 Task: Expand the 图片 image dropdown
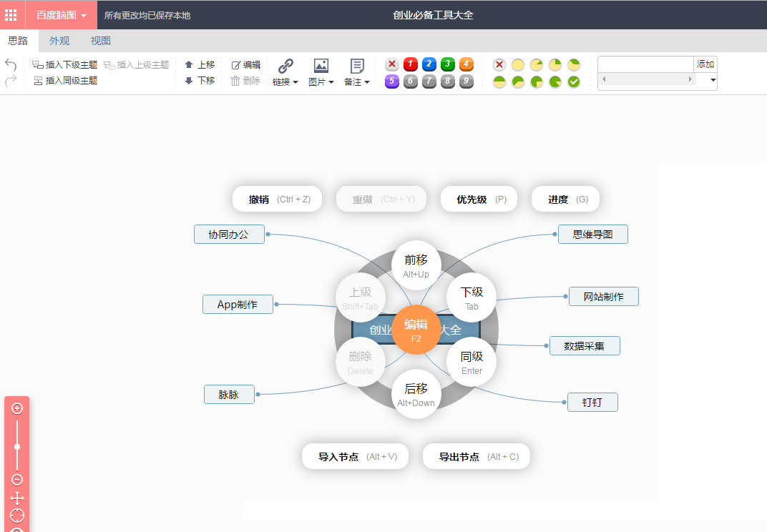(x=321, y=73)
